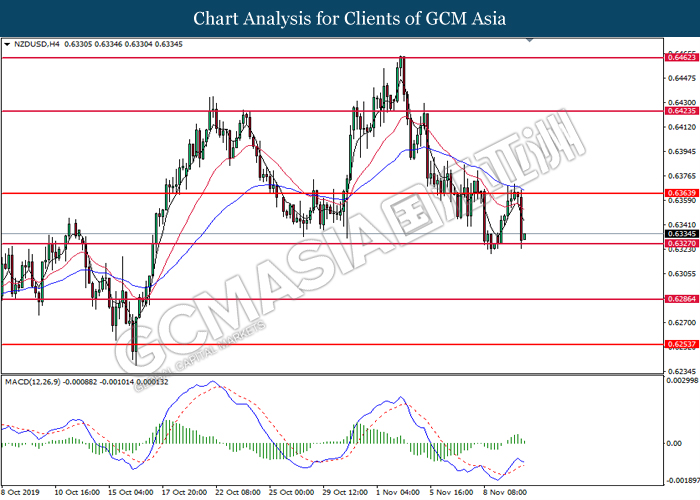Click the 8 Oct 2019 date label
Screen dimensions: 700x500
(x=21, y=492)
